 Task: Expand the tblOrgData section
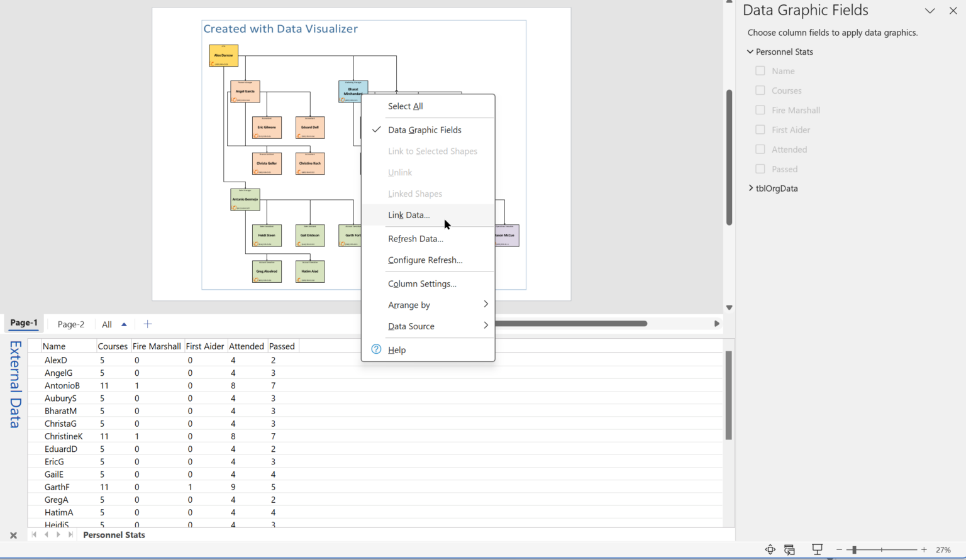click(750, 188)
